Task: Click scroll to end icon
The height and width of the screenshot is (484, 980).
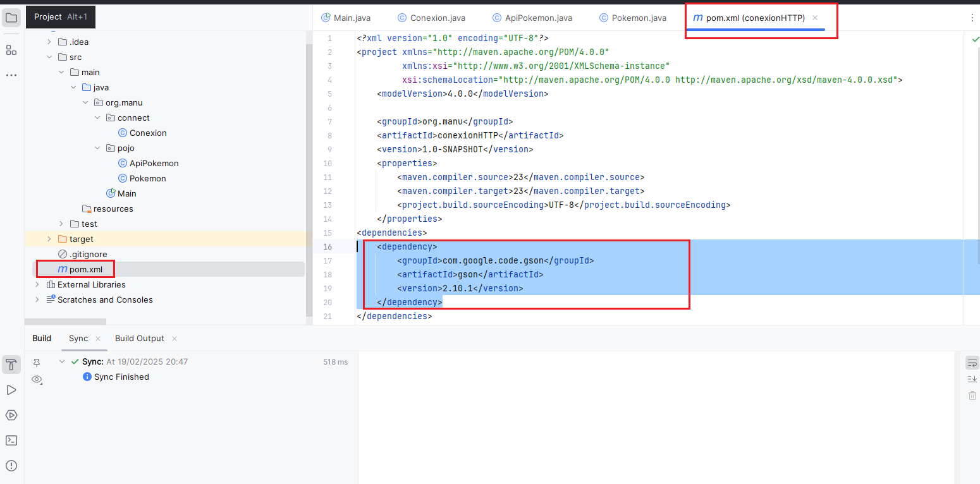Action: [x=972, y=378]
